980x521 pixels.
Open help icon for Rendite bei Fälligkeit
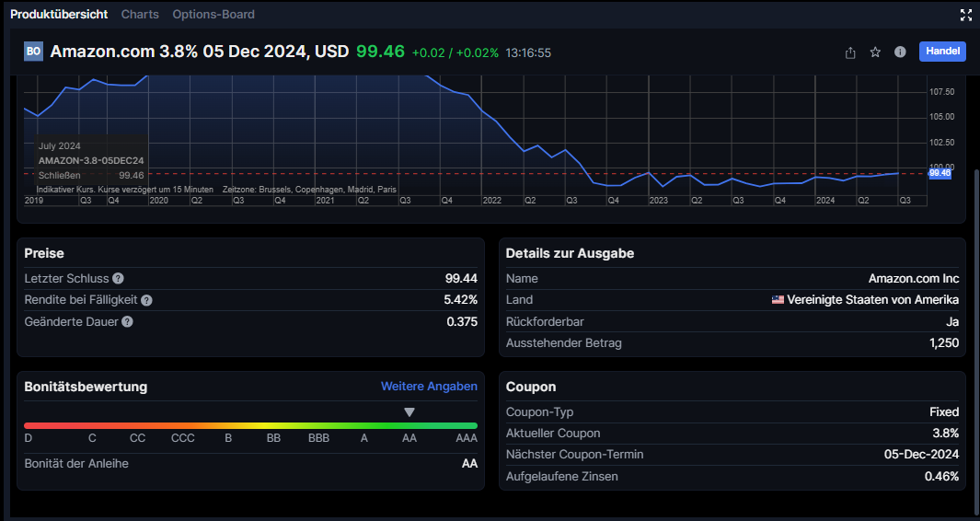pos(146,300)
